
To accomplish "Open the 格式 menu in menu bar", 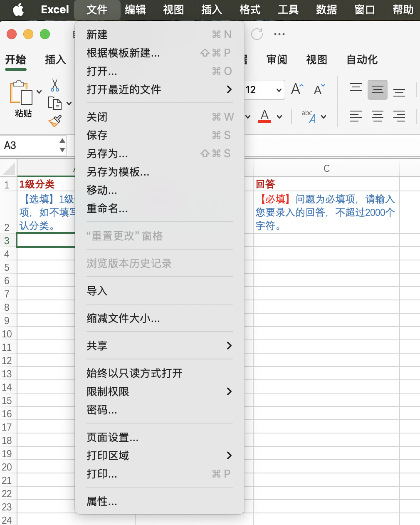I will (x=250, y=9).
